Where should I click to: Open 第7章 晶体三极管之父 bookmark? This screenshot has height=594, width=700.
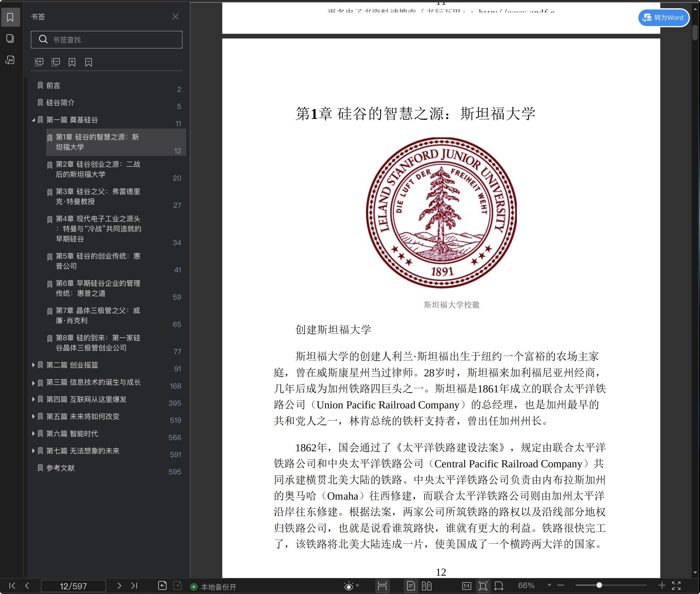click(116, 316)
